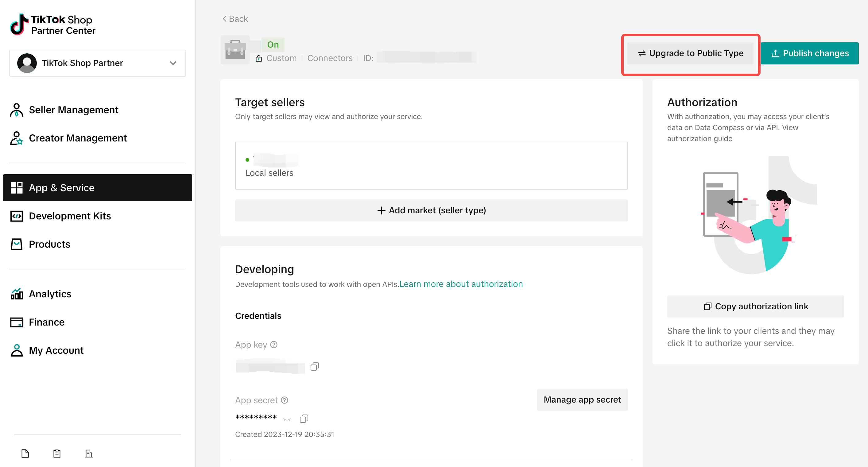This screenshot has height=467, width=868.
Task: Publish changes to the app
Action: 809,53
